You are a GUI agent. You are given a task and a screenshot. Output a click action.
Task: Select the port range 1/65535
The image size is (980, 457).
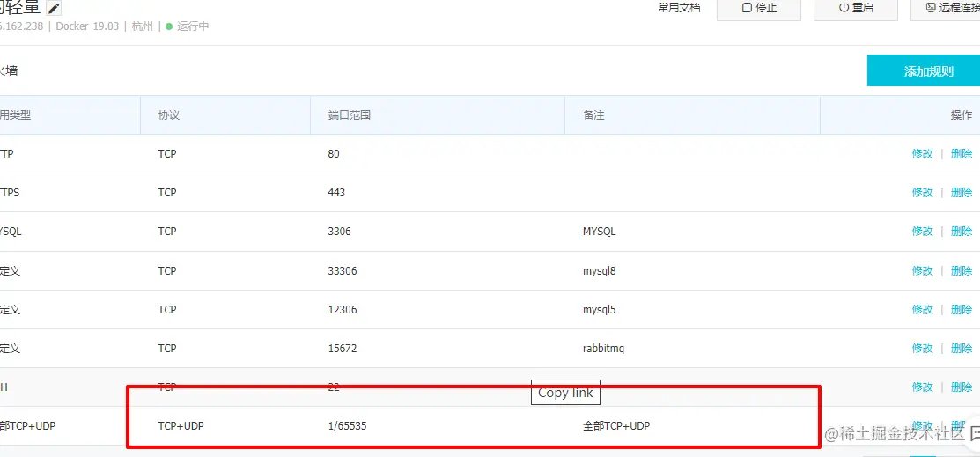348,426
